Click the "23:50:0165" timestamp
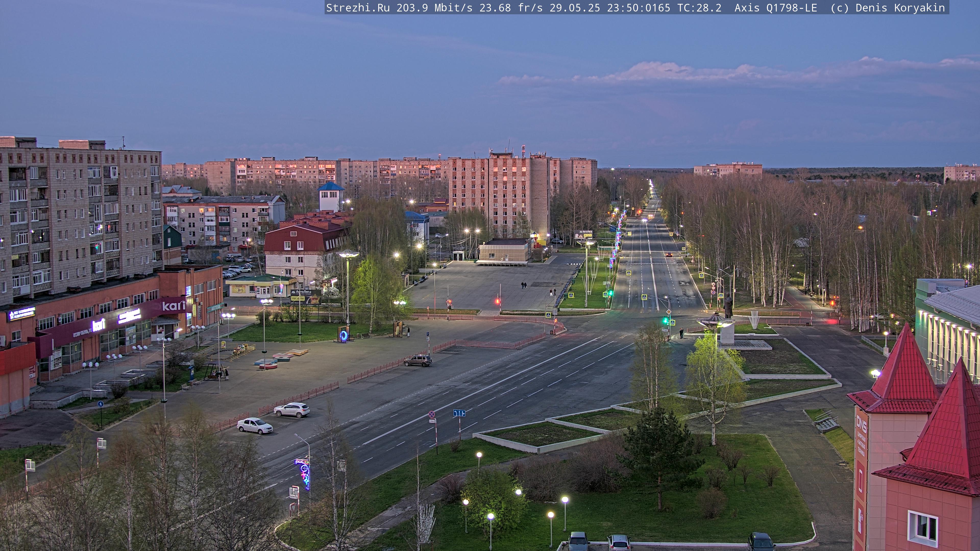 point(639,8)
